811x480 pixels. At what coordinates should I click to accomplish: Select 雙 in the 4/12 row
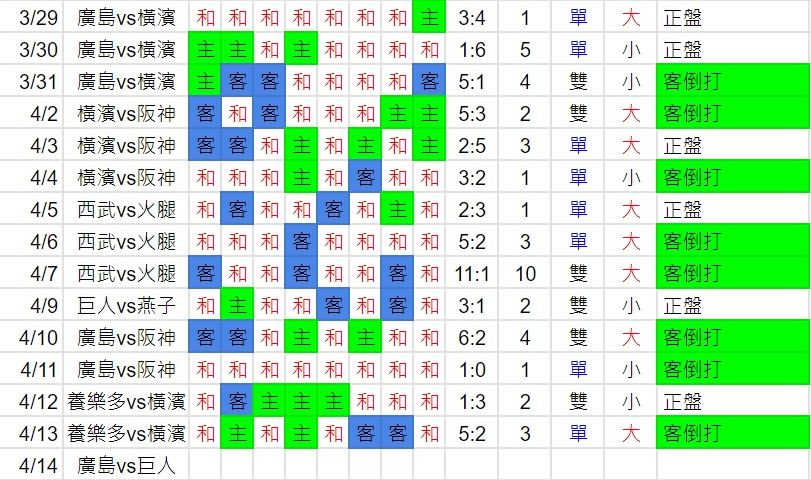point(578,402)
